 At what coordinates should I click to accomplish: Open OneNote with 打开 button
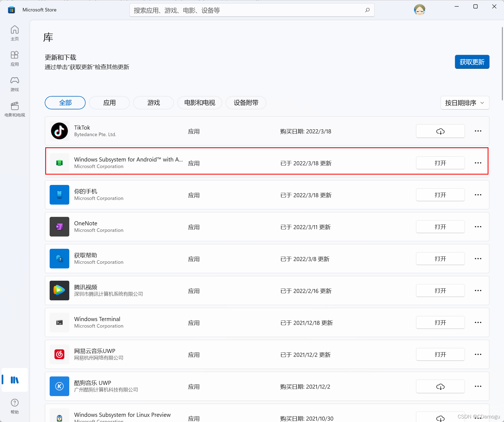coord(440,227)
